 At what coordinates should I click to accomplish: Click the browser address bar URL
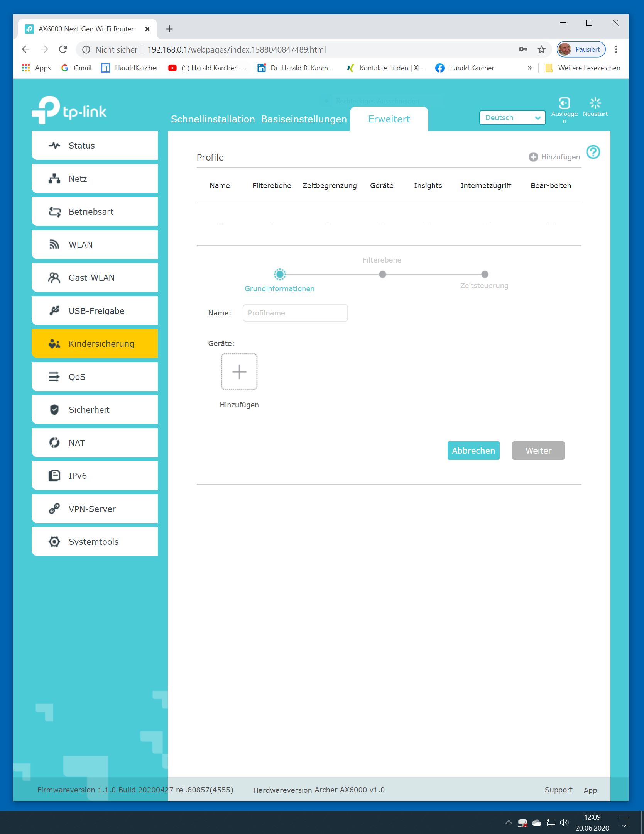[237, 50]
